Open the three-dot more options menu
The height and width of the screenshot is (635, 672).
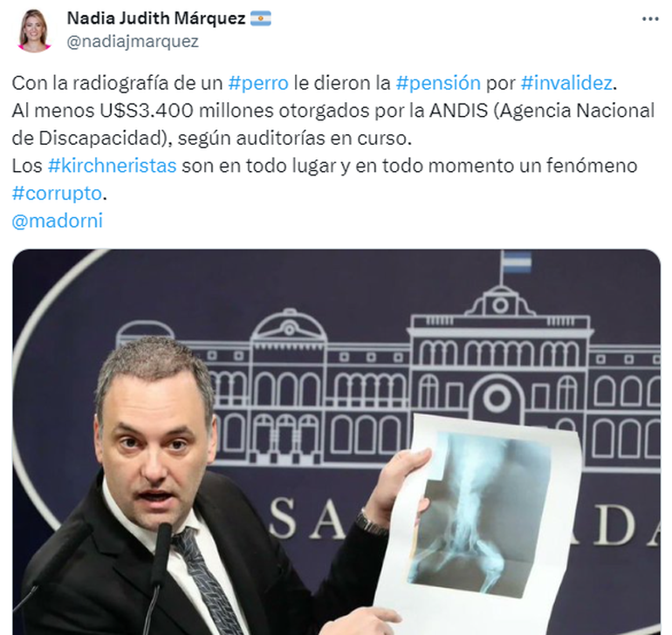click(x=650, y=19)
